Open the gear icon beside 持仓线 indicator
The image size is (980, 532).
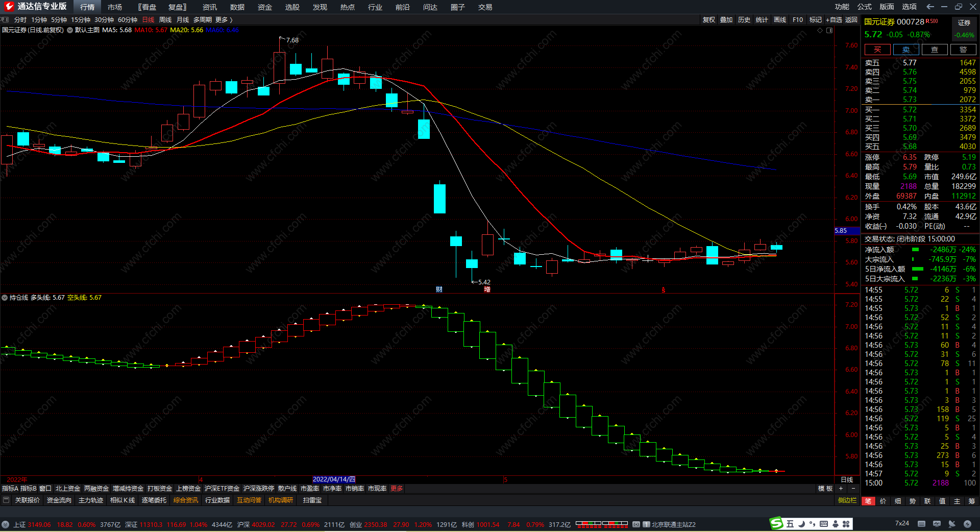[x=5, y=297]
